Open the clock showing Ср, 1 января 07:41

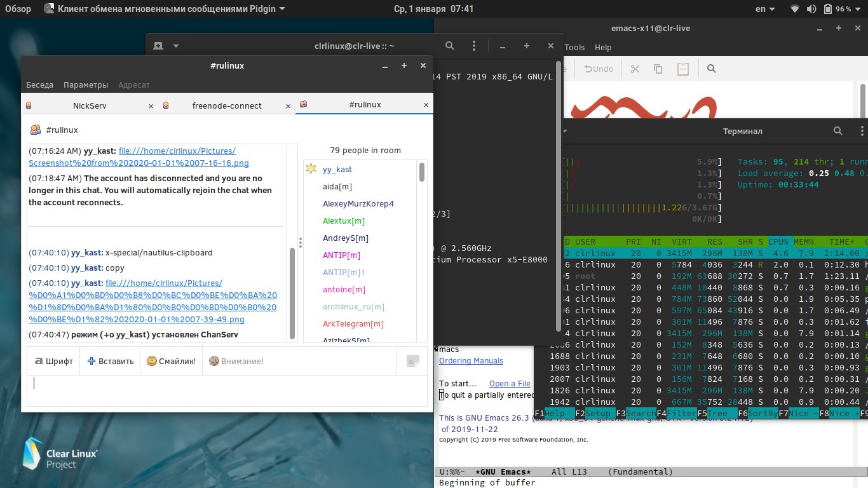(x=434, y=9)
